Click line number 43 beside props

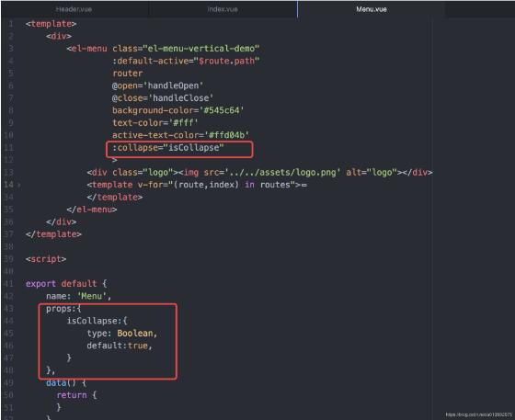point(8,309)
